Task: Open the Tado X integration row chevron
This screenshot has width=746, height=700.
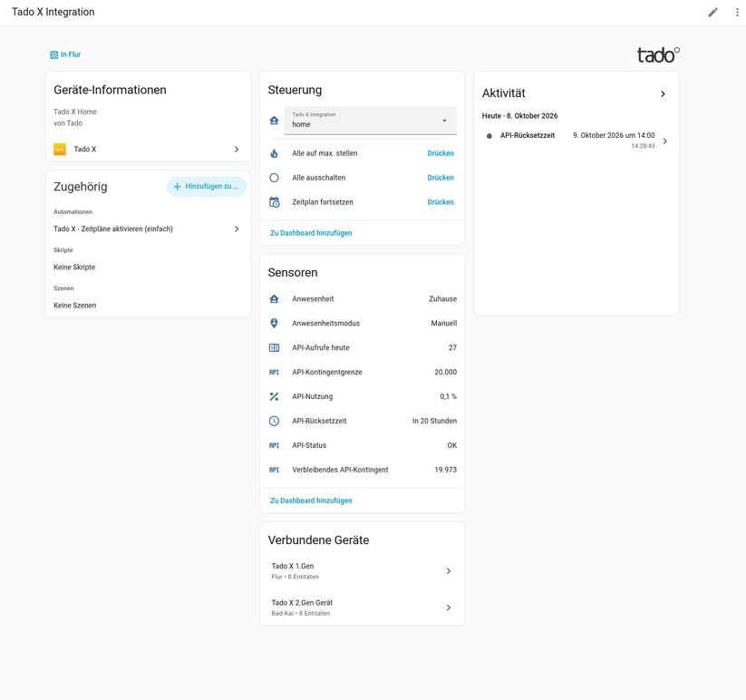Action: pyautogui.click(x=237, y=150)
